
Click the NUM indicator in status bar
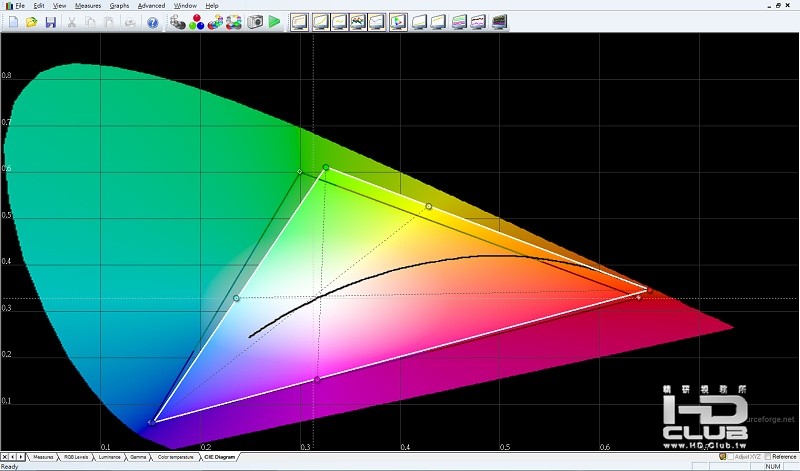773,466
